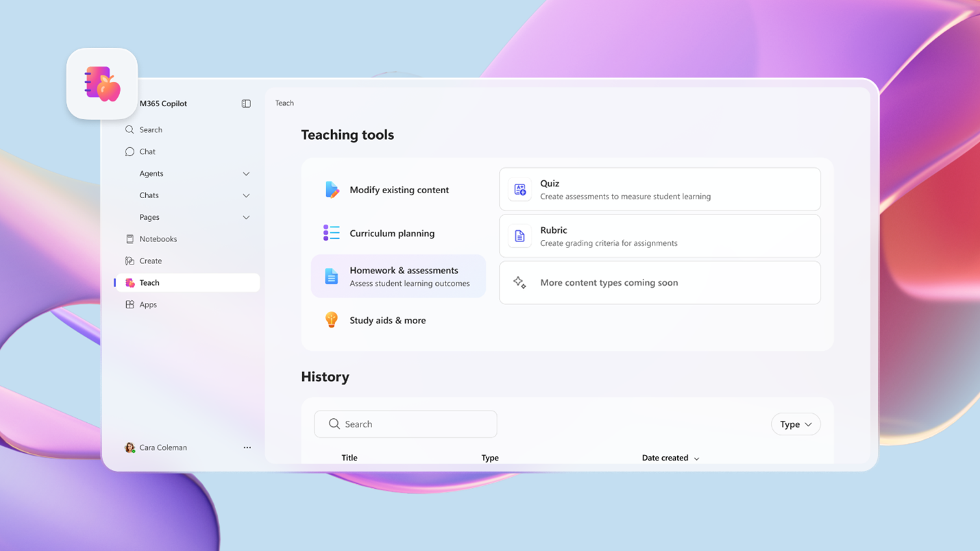Expand the Pages section
This screenshot has width=980, height=551.
246,217
